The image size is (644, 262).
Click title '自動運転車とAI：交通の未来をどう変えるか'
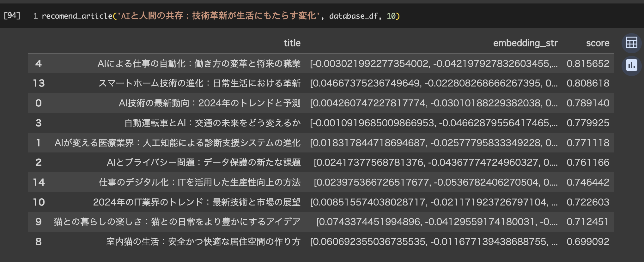[212, 123]
